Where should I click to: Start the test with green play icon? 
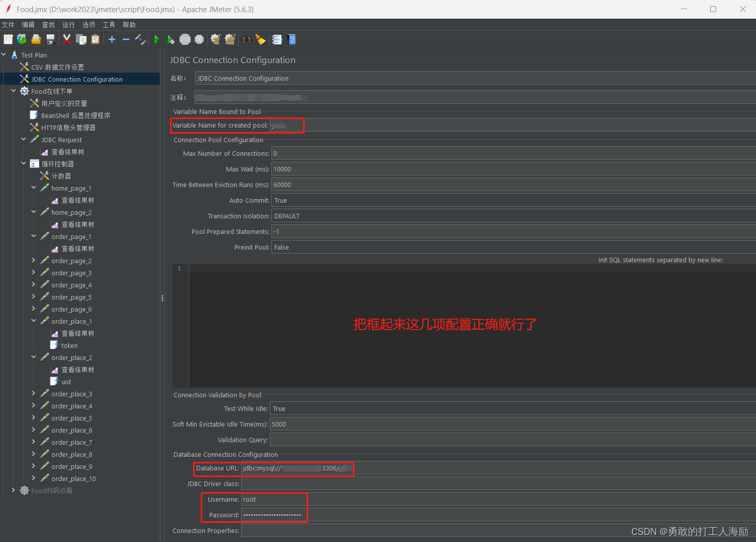pos(157,39)
